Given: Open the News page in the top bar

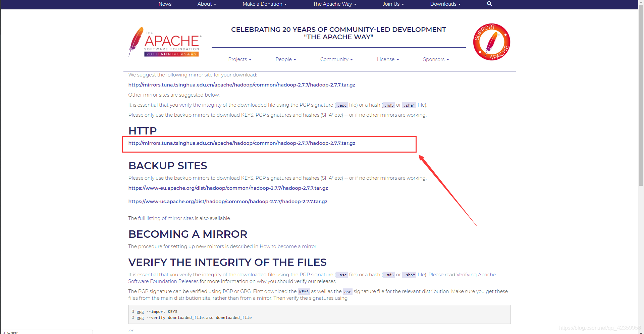Looking at the screenshot, I should point(165,4).
